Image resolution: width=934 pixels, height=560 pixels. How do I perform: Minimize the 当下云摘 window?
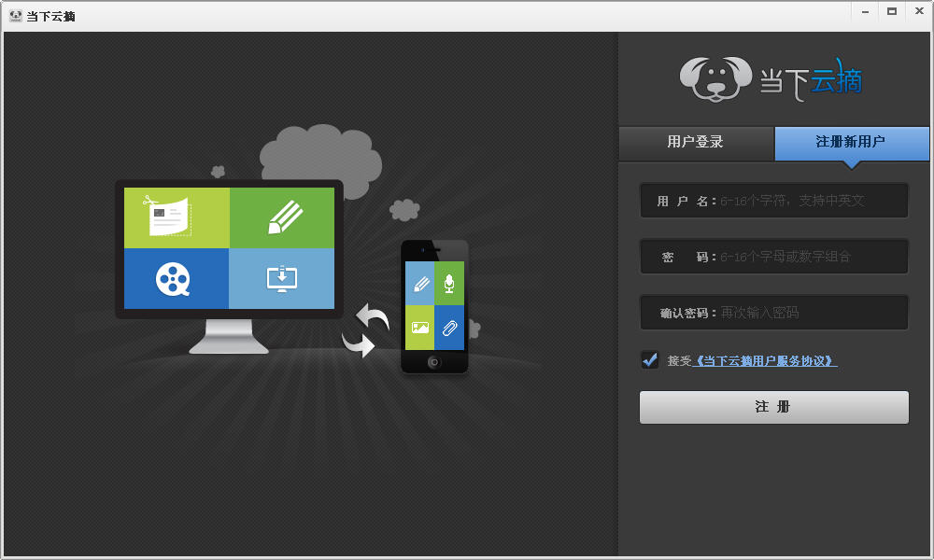pyautogui.click(x=865, y=11)
